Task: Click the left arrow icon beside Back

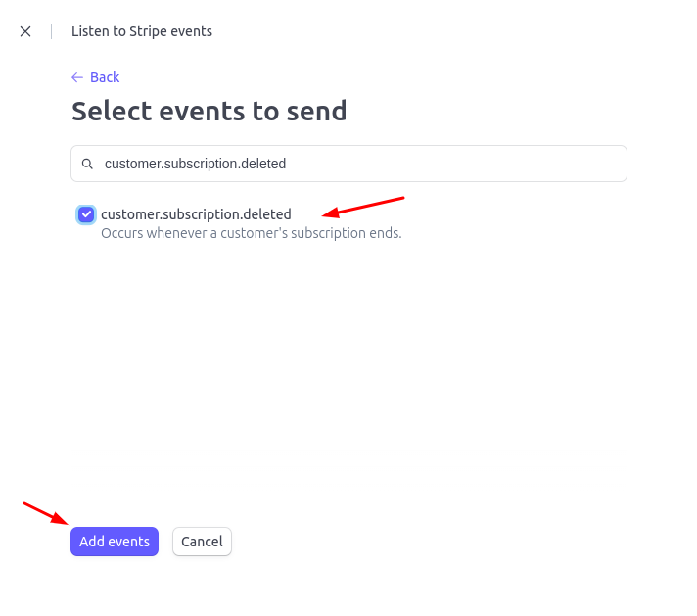Action: point(77,77)
